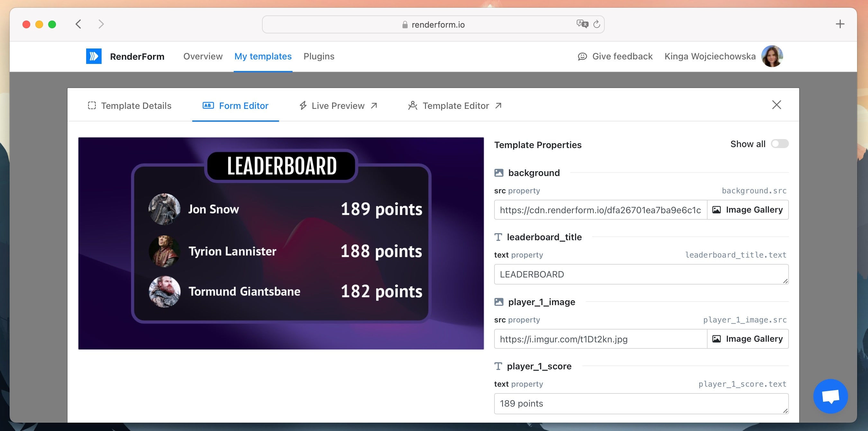
Task: Click the leaderboard preview image
Action: (281, 243)
